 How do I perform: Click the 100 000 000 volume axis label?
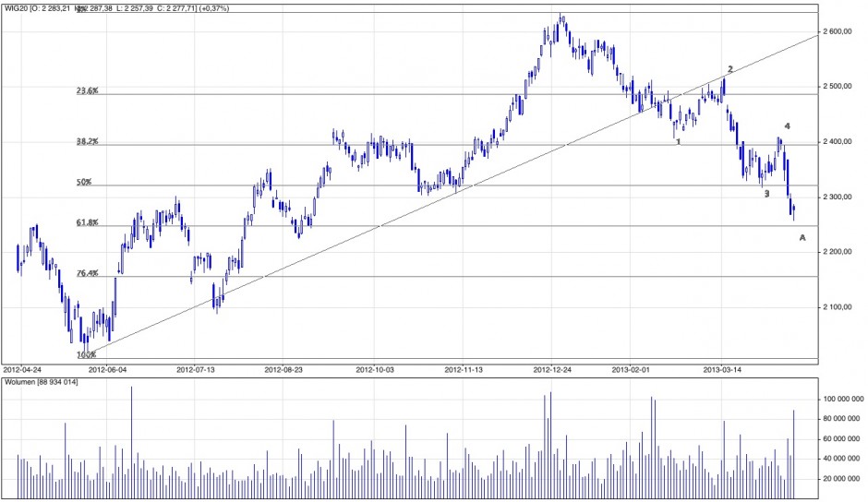click(x=843, y=399)
